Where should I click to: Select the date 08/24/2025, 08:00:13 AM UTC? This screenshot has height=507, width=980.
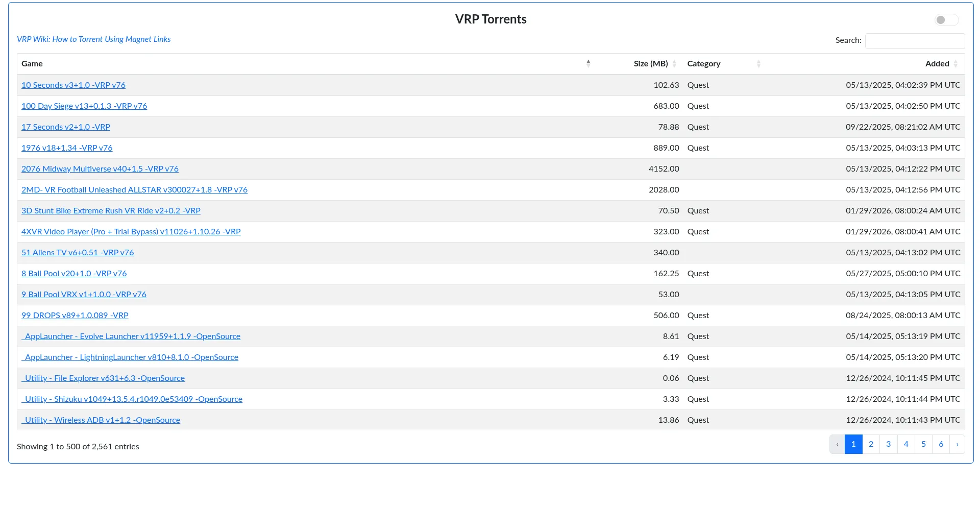click(x=903, y=316)
